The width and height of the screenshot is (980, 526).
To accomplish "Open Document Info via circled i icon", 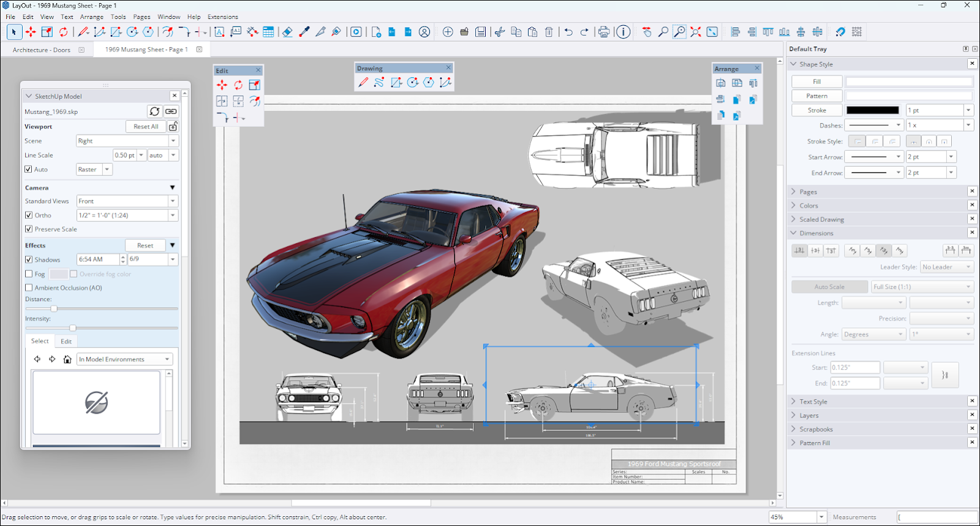I will [x=623, y=32].
